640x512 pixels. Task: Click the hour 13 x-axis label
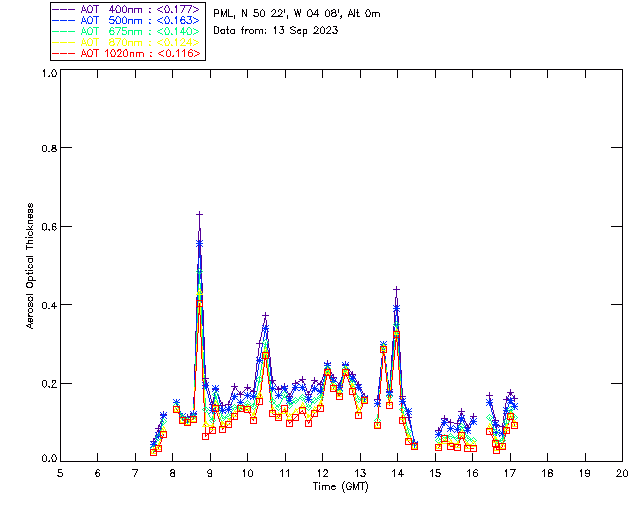pos(360,473)
